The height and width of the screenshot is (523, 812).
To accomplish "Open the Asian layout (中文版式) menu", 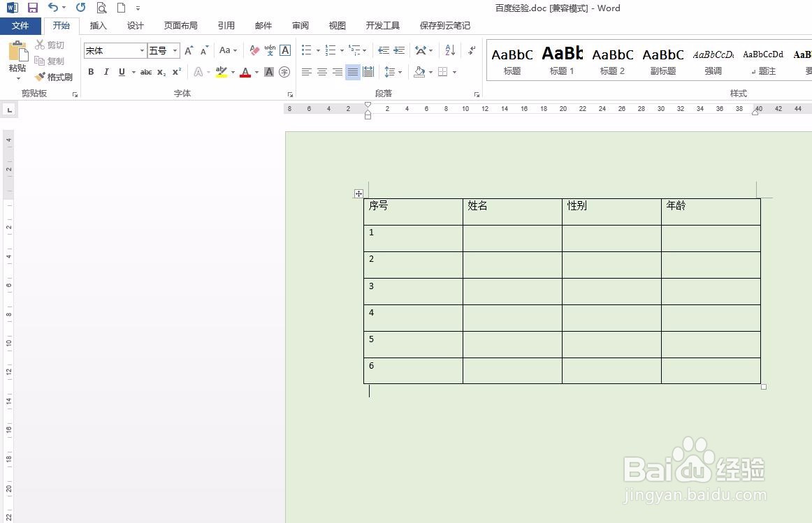I will click(423, 50).
